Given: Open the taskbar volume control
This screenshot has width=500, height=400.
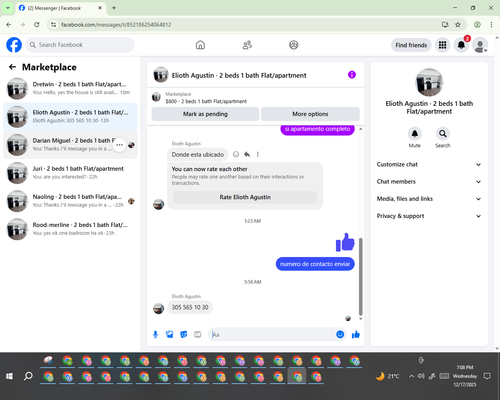Looking at the screenshot, I should point(421,376).
